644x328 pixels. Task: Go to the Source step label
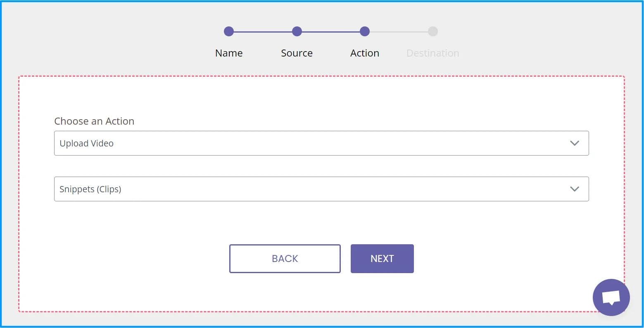pos(297,53)
